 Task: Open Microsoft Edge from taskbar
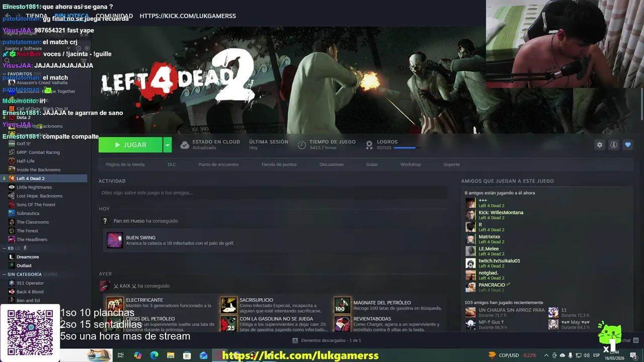[154, 355]
